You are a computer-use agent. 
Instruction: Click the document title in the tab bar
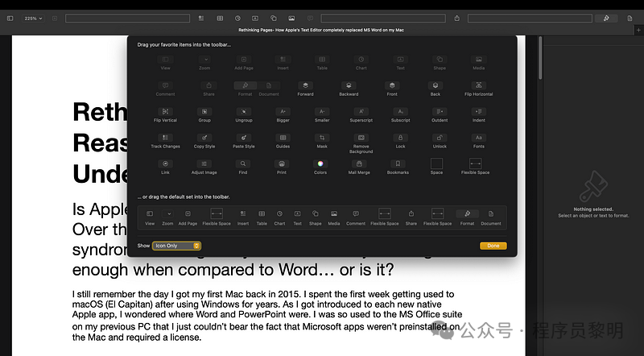pos(321,30)
